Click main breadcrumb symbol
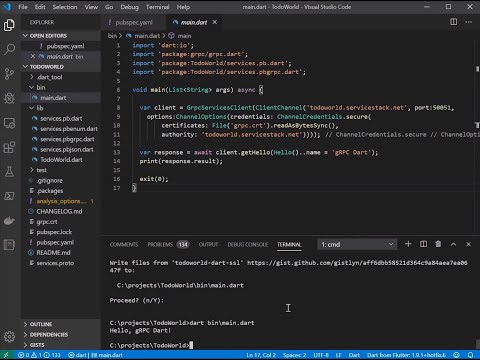480x360 pixels. [x=180, y=36]
